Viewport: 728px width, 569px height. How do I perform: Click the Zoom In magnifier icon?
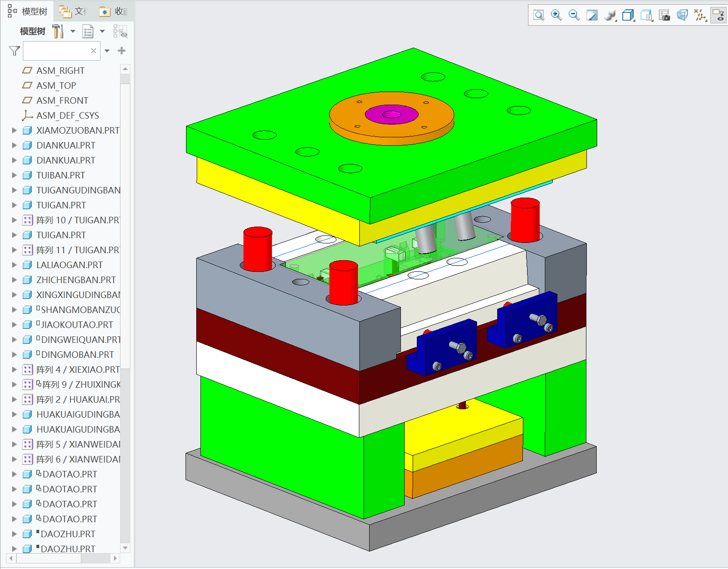click(x=556, y=15)
